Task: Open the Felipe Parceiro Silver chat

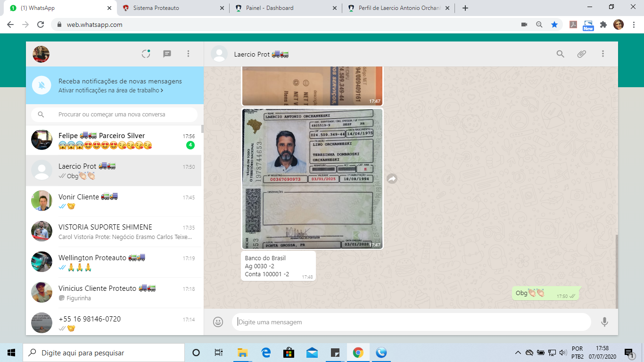Action: [113, 140]
